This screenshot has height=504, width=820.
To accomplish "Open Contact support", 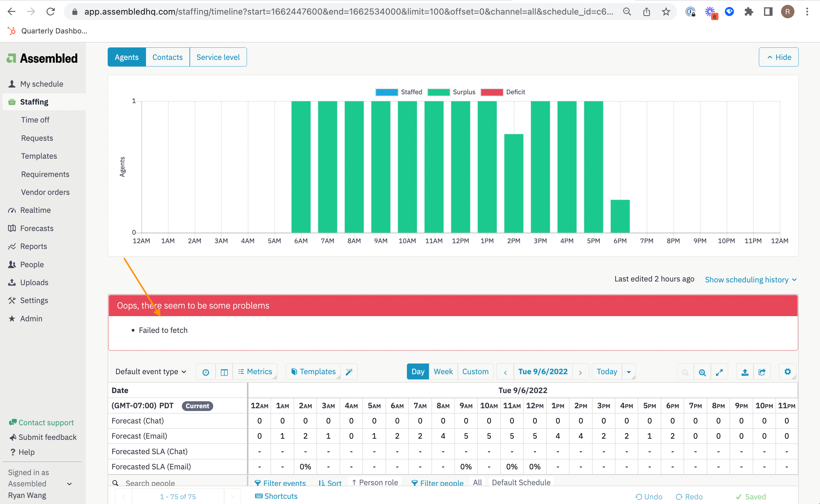I will 41,422.
